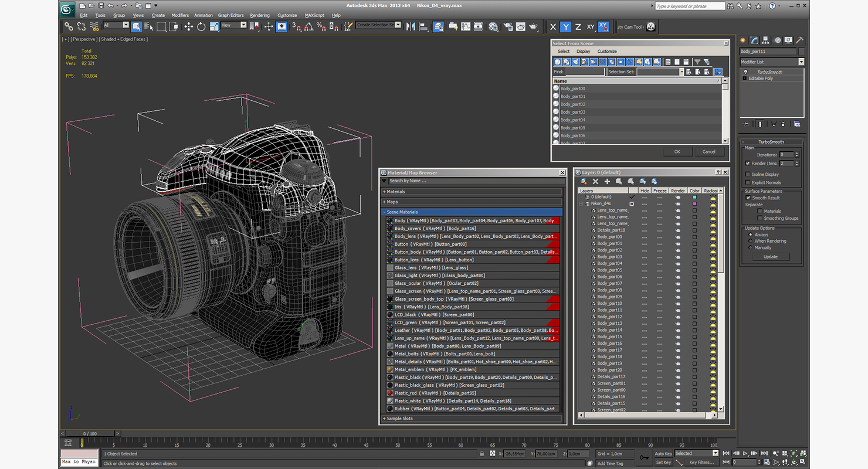Toggle the 3D Snaps icon

click(296, 26)
